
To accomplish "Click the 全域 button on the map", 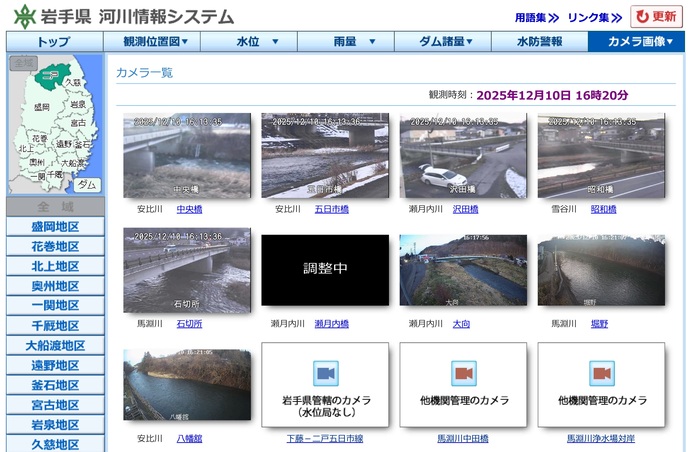I will point(24,63).
